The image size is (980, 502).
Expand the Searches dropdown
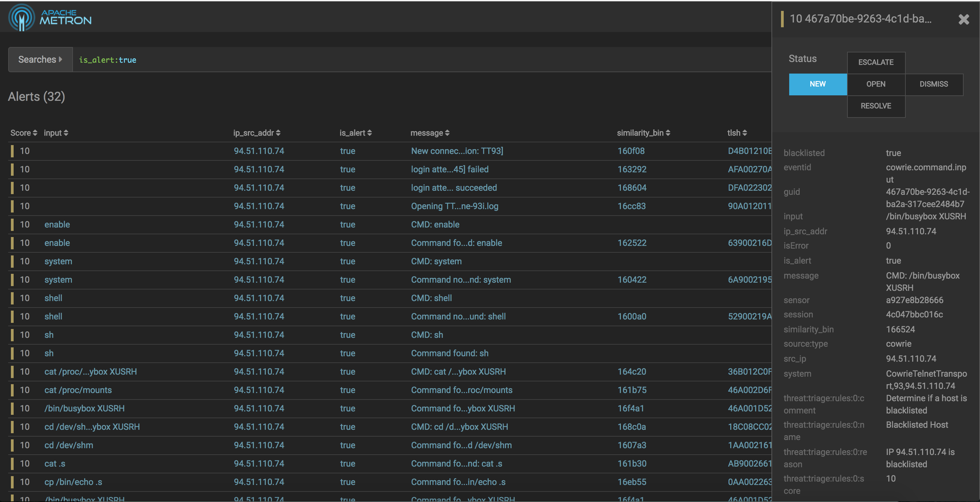(x=40, y=60)
